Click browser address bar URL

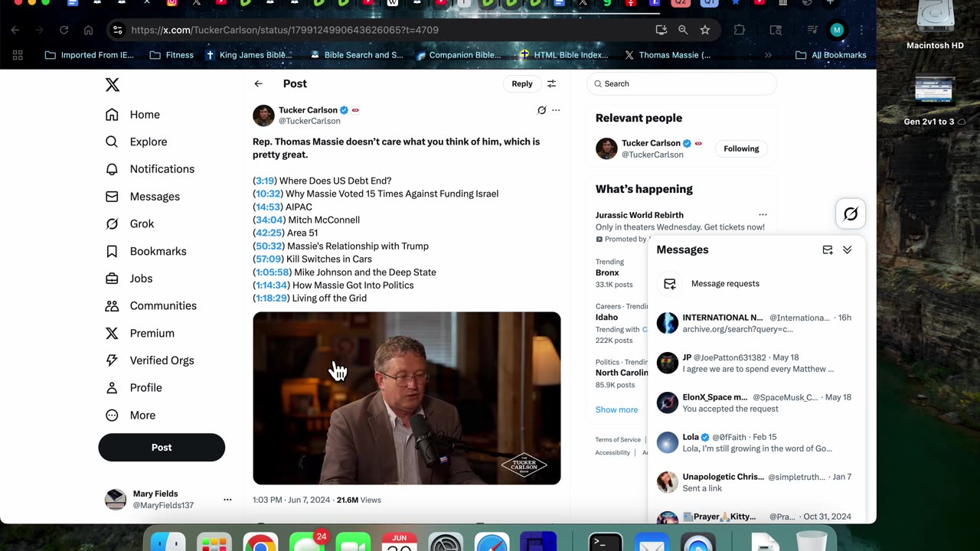285,30
